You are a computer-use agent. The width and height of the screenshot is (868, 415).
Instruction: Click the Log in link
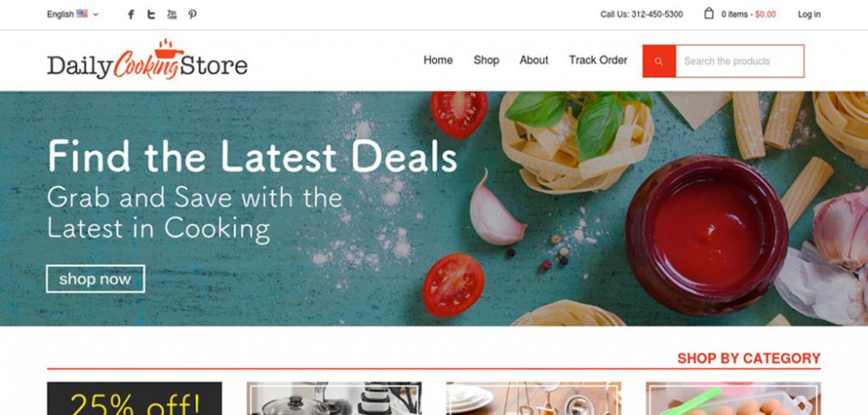pos(809,14)
